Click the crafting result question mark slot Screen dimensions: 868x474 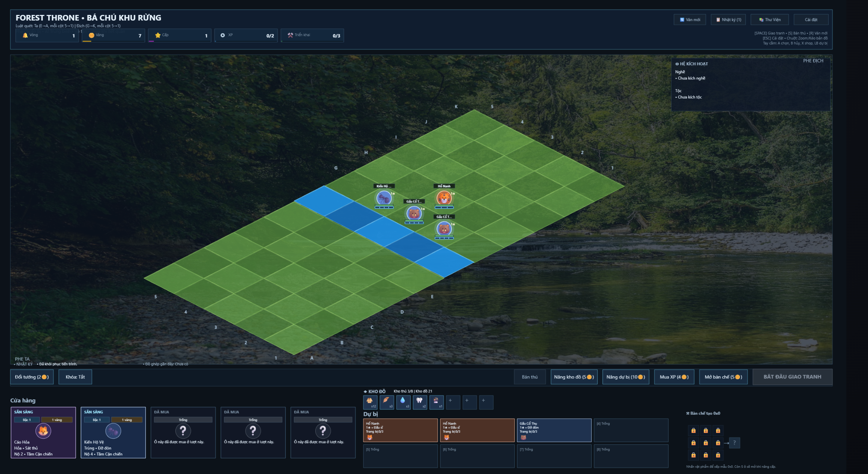pyautogui.click(x=734, y=443)
